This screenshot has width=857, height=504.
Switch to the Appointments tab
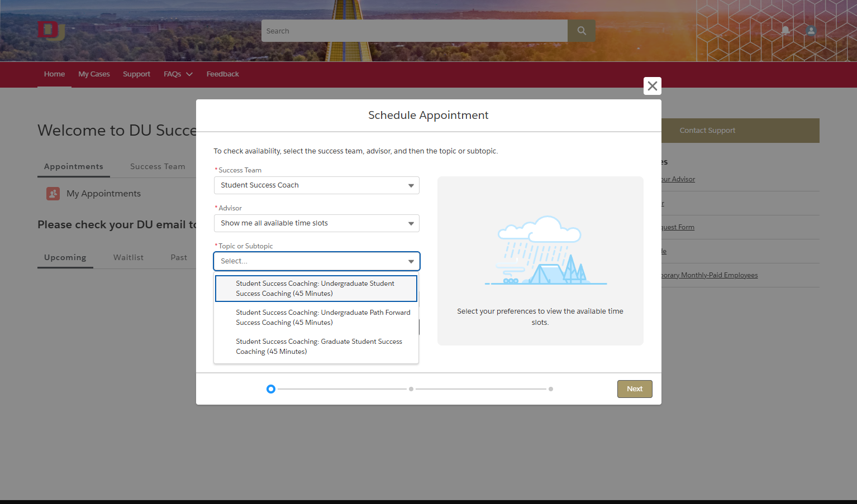click(74, 166)
